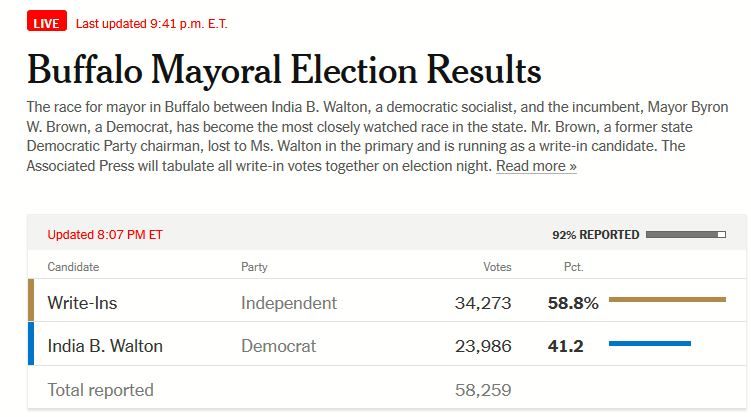Click the 92% reported progress bar
The height and width of the screenshot is (417, 751).
point(686,235)
